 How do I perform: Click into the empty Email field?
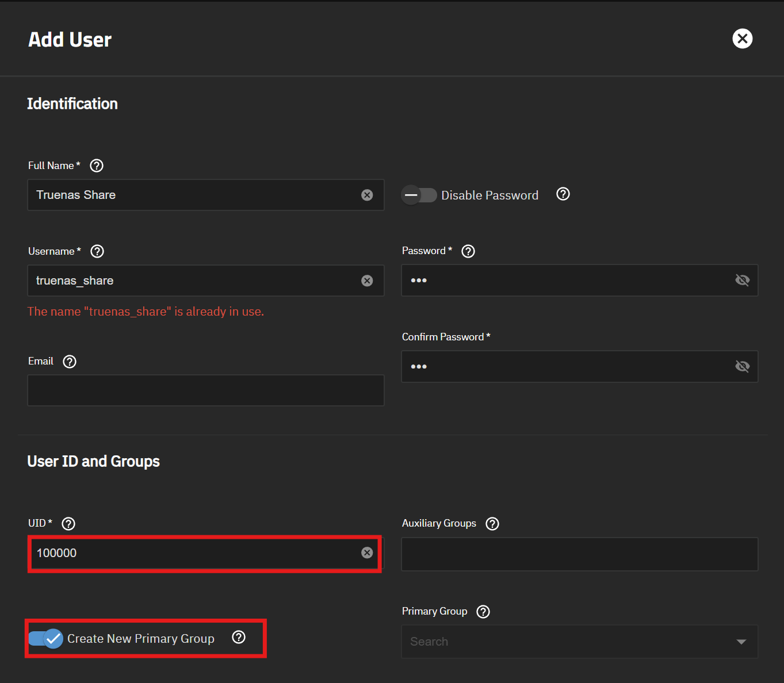click(x=205, y=390)
